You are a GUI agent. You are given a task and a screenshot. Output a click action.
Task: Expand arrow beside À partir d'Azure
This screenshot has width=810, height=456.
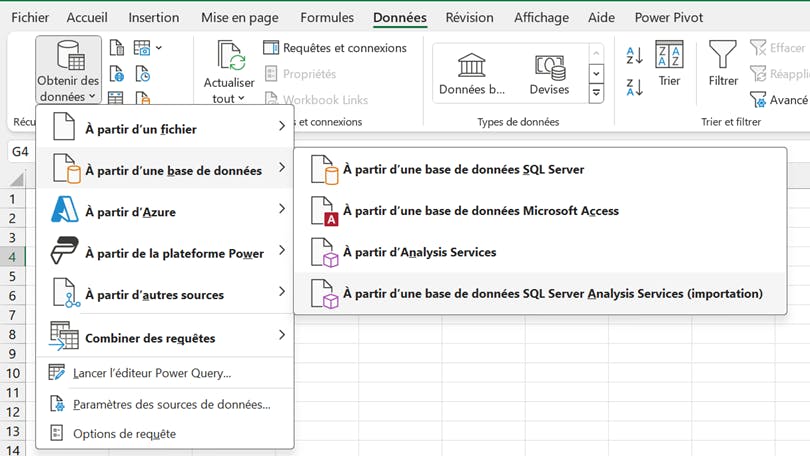click(282, 209)
